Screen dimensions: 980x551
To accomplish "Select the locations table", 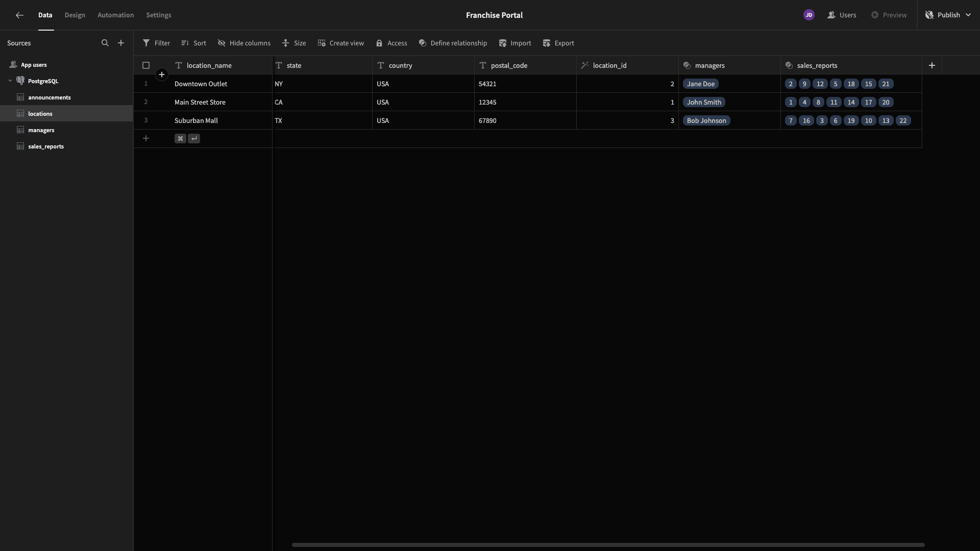I will 66,114.
